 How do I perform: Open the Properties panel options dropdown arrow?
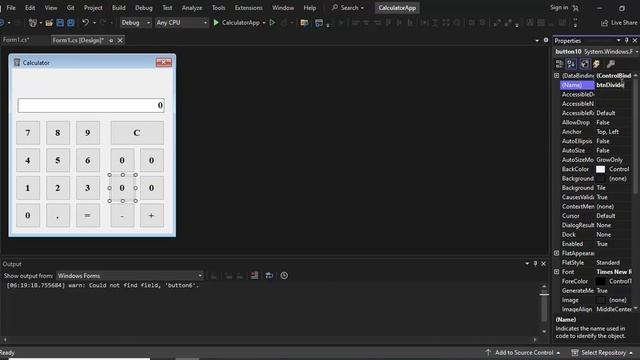(619, 40)
